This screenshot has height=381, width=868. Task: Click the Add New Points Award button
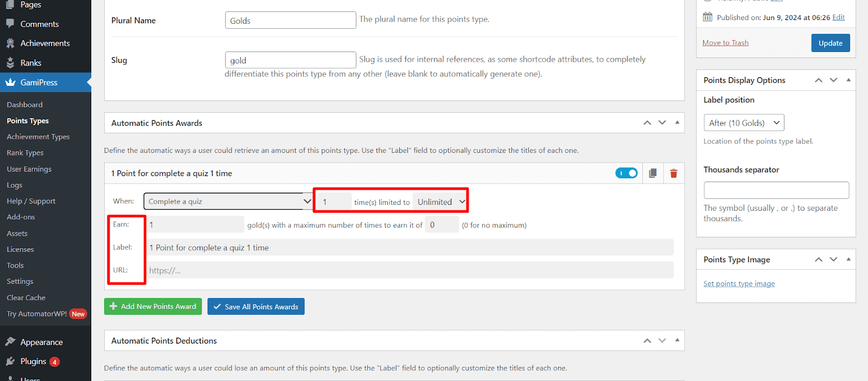153,307
